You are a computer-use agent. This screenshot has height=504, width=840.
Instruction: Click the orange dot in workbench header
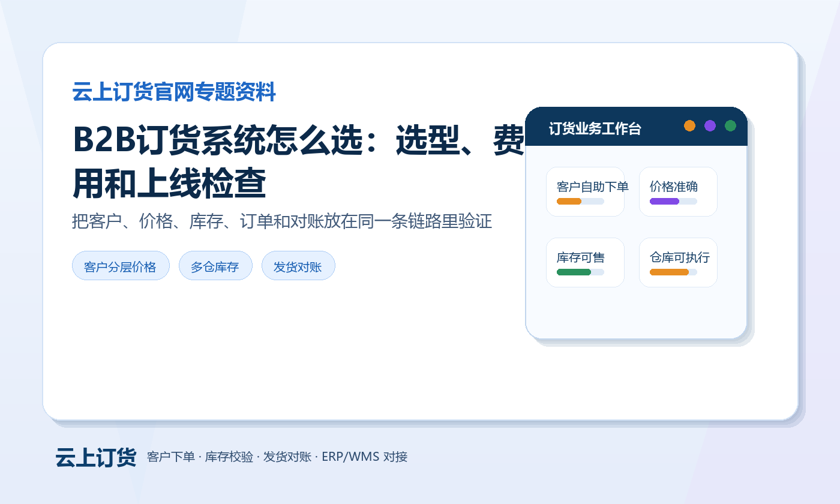tap(689, 125)
